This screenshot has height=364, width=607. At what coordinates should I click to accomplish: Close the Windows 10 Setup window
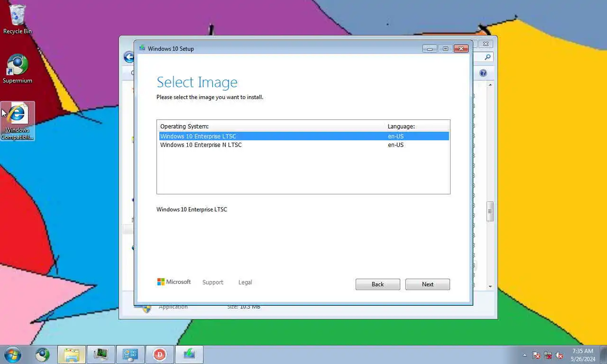point(461,48)
